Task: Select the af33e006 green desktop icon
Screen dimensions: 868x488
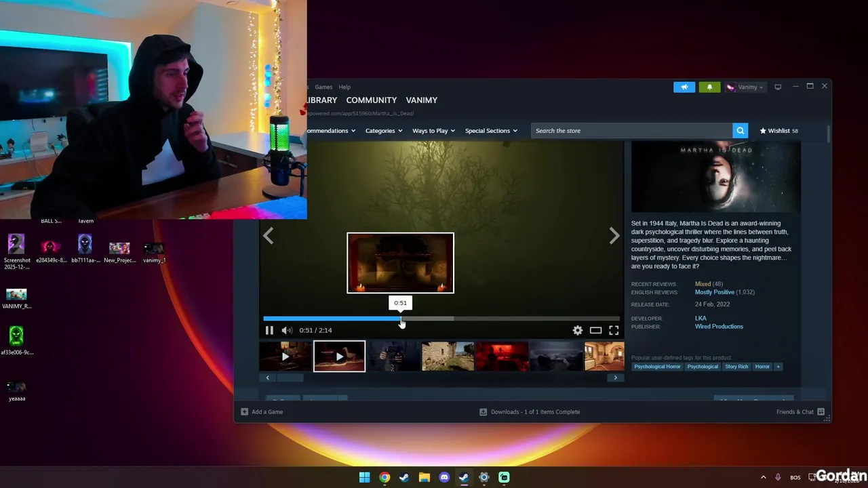Action: pyautogui.click(x=16, y=341)
